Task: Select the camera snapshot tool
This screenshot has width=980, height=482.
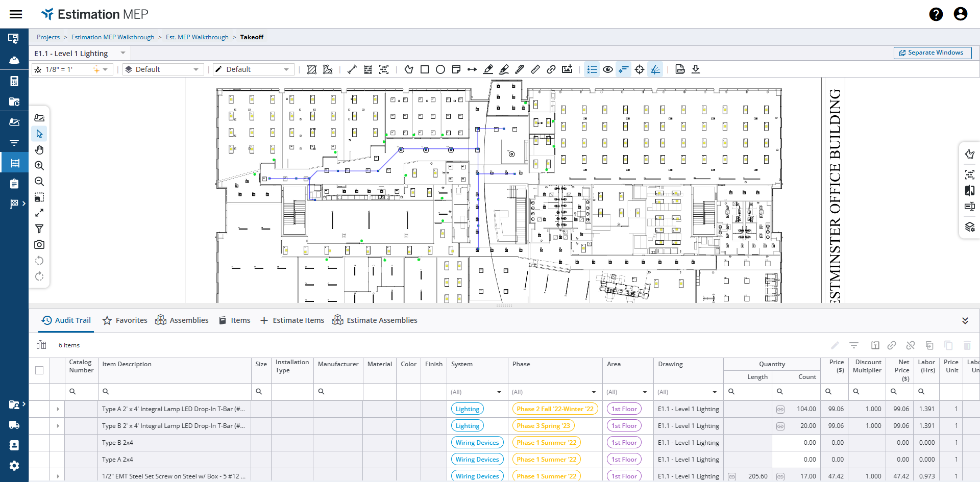Action: point(39,244)
